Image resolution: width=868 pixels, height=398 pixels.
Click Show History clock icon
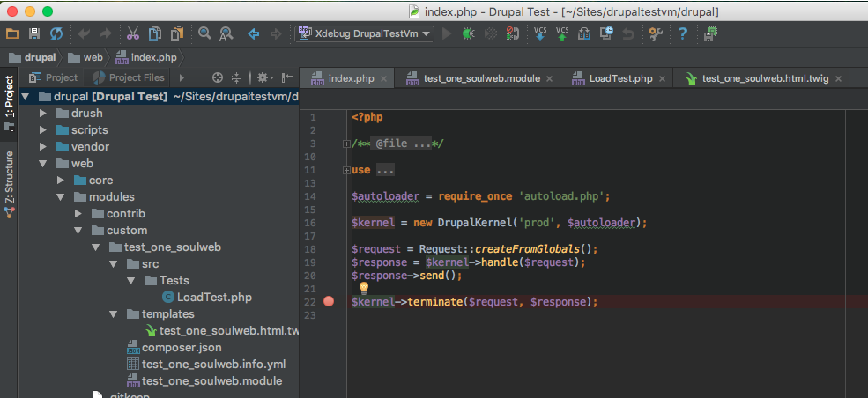click(x=606, y=34)
